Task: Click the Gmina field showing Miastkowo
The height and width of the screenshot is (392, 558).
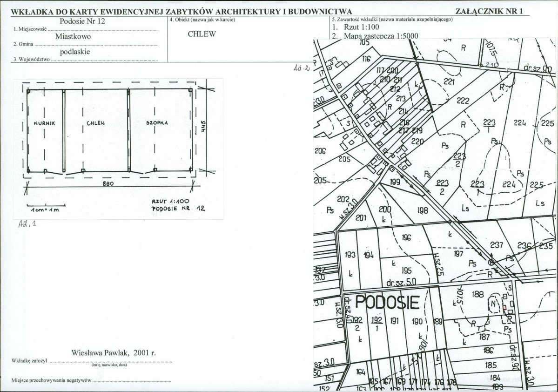Action: tap(86, 40)
